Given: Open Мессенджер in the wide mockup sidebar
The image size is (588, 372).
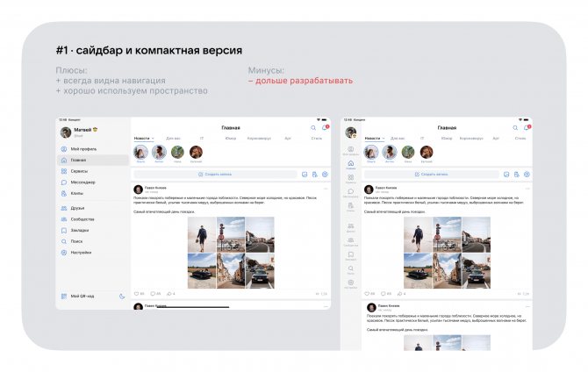Looking at the screenshot, I should (x=93, y=182).
